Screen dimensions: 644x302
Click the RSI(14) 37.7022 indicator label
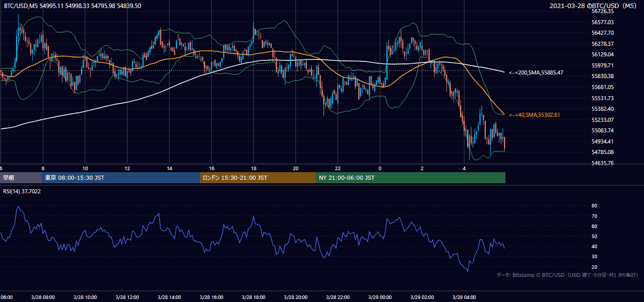[x=22, y=191]
